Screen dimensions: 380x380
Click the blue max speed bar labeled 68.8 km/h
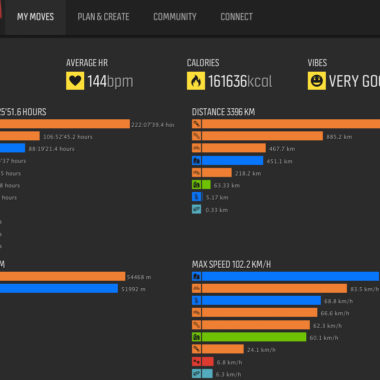click(x=261, y=301)
